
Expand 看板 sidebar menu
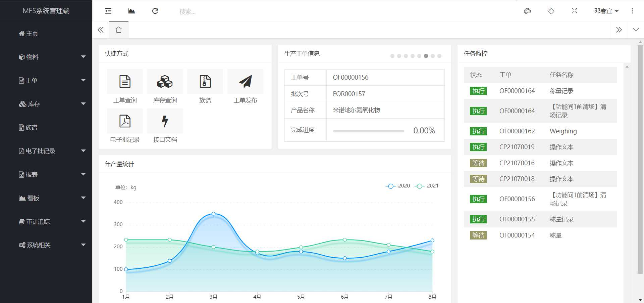click(46, 198)
